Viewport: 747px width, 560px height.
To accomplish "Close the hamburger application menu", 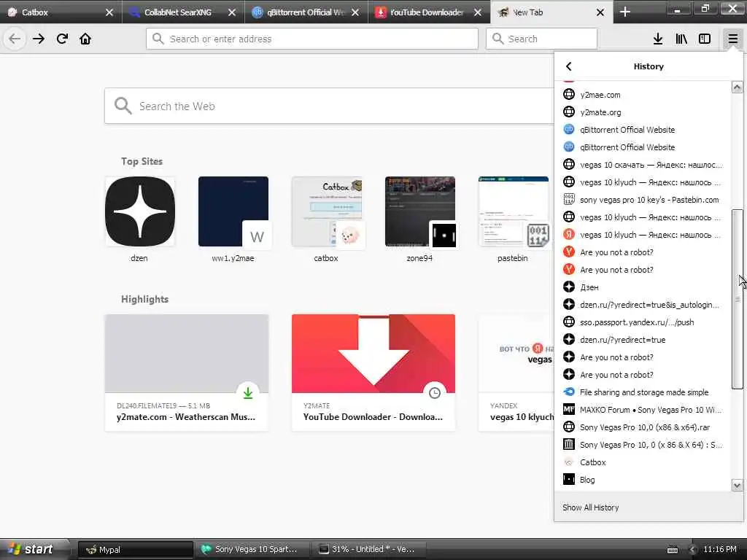I will click(x=732, y=39).
